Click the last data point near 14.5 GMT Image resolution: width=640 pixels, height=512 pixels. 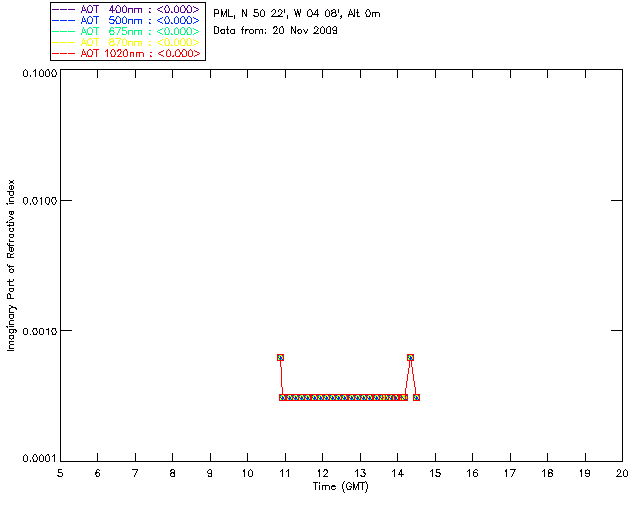click(x=416, y=397)
